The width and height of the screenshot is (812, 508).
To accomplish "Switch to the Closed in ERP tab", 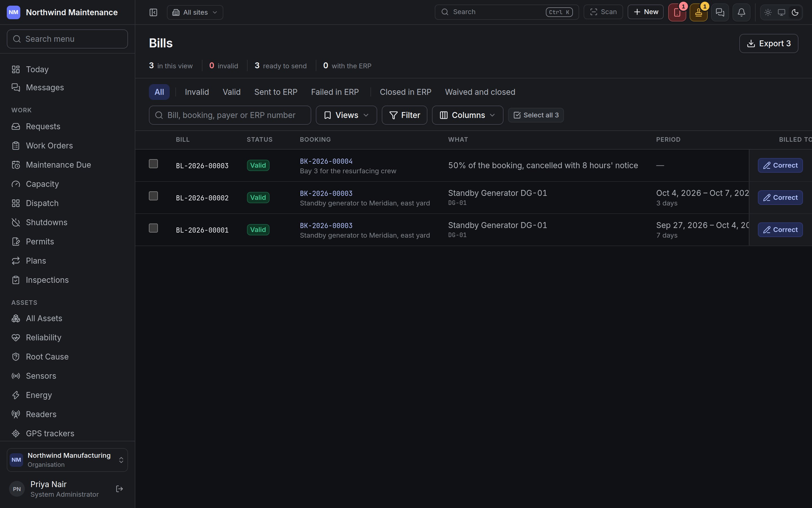I will (x=405, y=92).
